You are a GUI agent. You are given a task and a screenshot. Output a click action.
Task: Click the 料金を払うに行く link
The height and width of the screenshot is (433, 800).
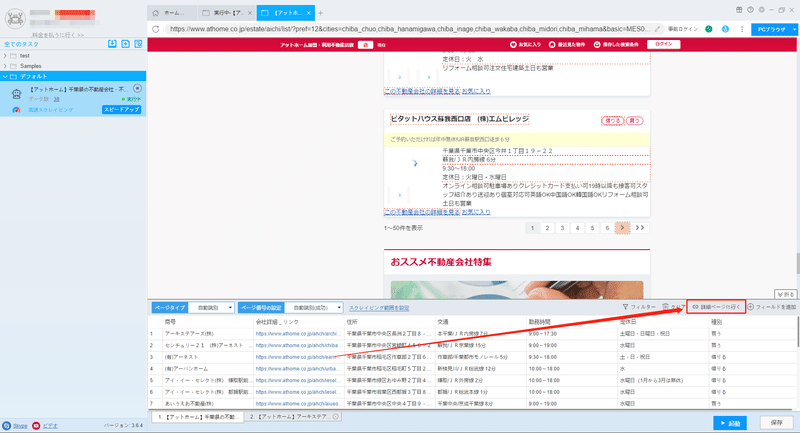pos(58,35)
